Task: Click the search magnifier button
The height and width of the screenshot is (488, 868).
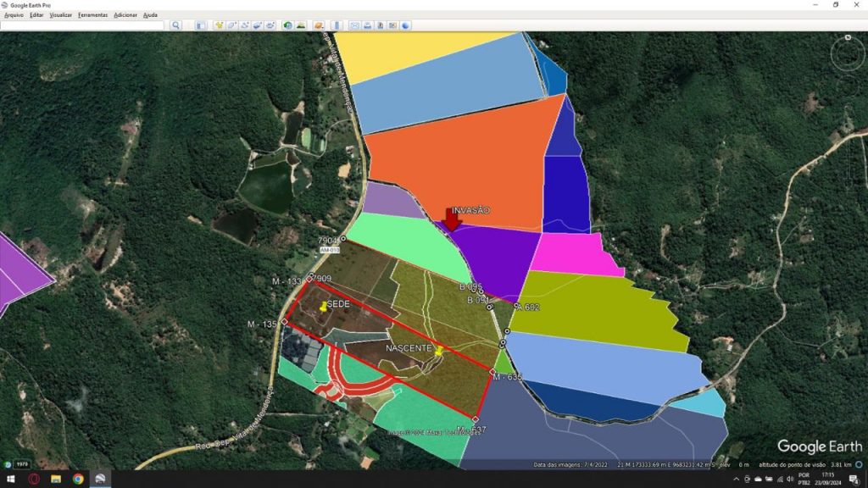Action: click(x=176, y=25)
